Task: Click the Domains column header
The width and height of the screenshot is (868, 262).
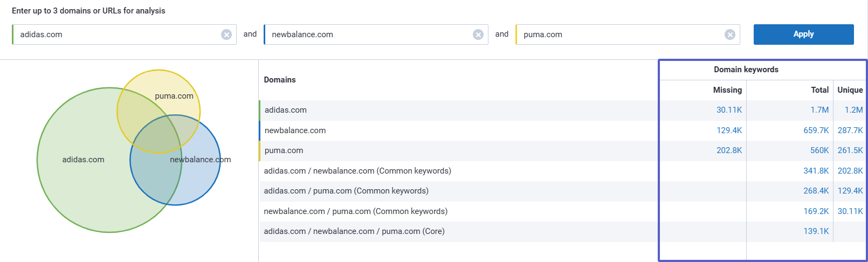Action: [x=280, y=80]
